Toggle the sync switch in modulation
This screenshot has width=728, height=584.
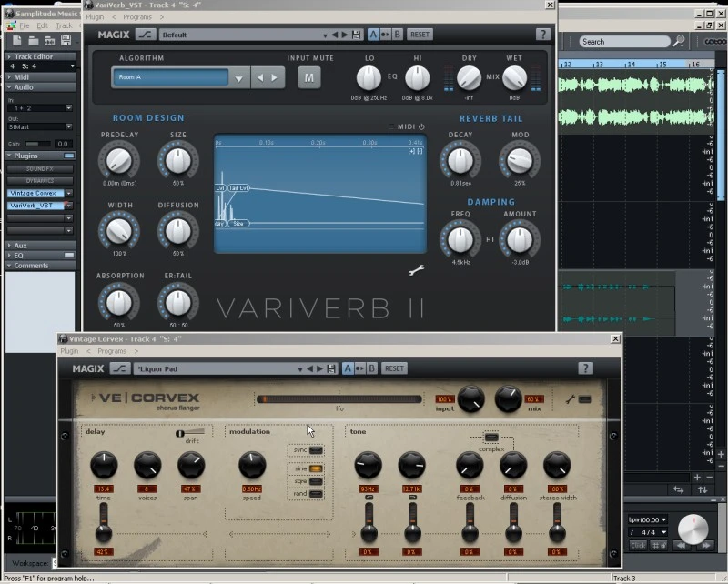coord(316,450)
